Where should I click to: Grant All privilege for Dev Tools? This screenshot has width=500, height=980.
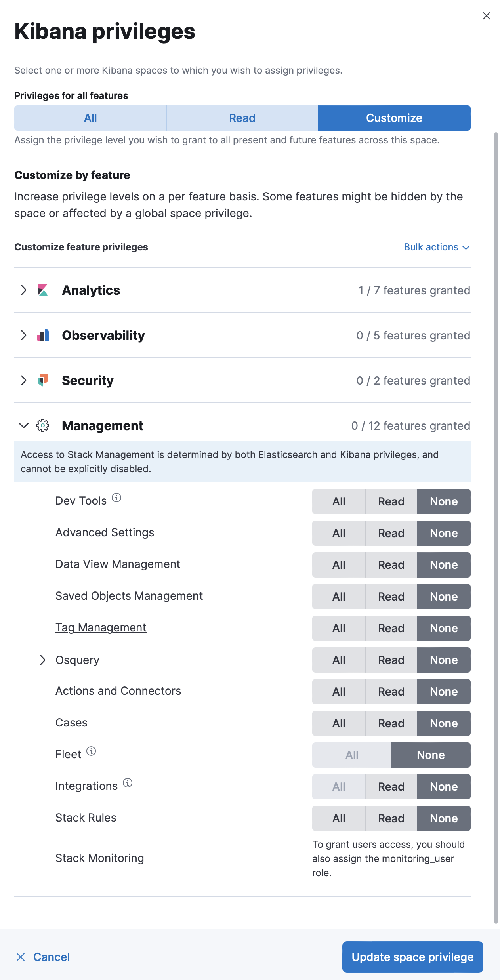pos(338,501)
